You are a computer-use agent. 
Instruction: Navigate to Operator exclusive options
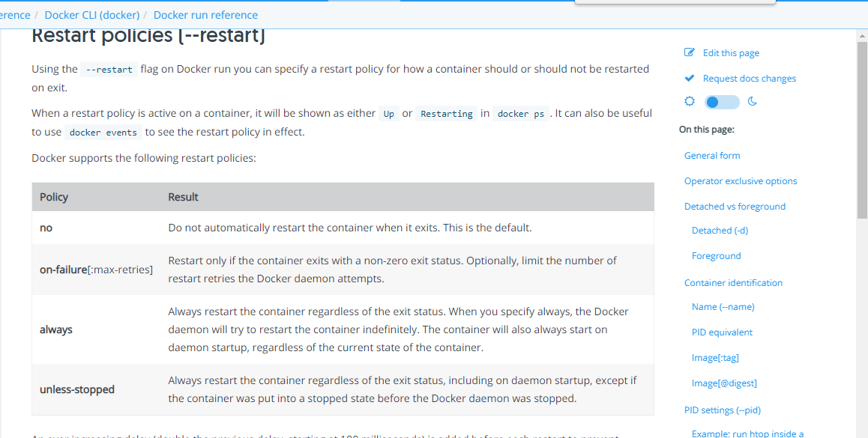[741, 181]
